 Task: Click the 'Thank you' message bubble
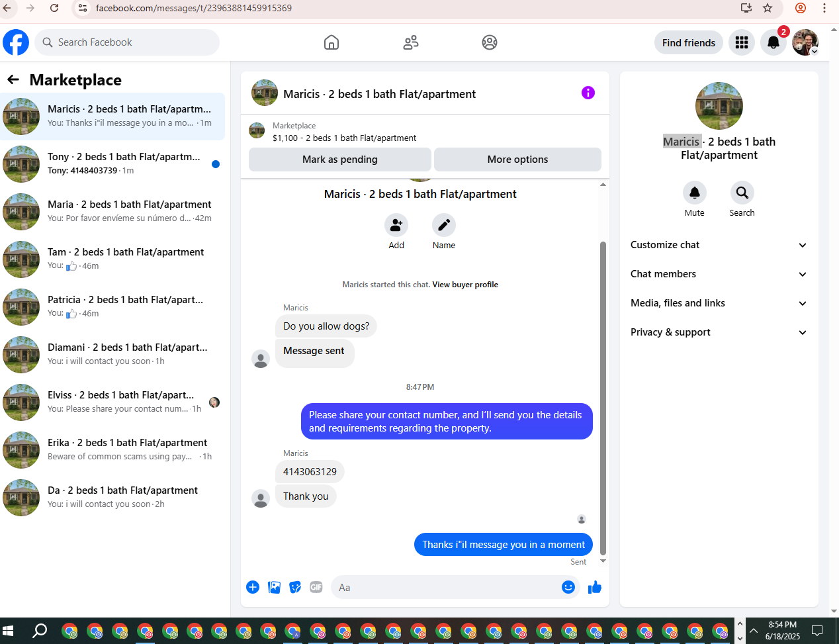pos(306,496)
